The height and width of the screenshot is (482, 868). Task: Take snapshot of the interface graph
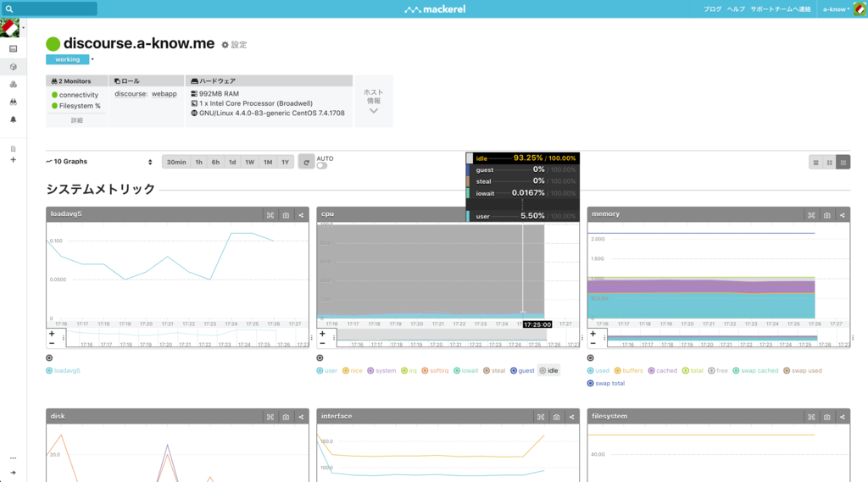click(x=556, y=417)
